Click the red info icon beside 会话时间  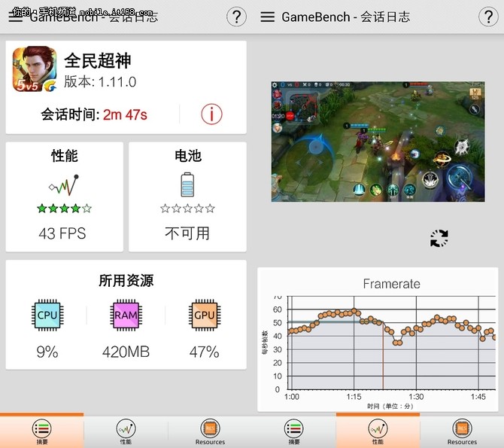212,114
